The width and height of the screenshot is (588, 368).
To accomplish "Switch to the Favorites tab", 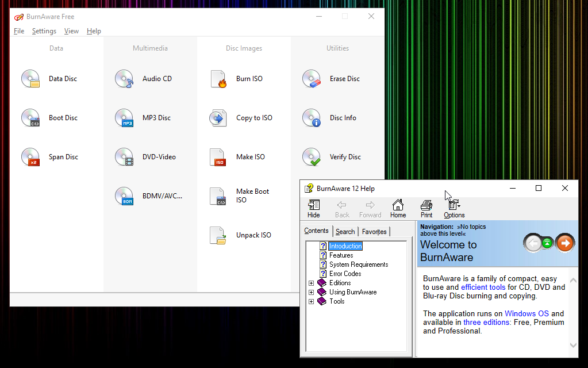I will [x=374, y=232].
